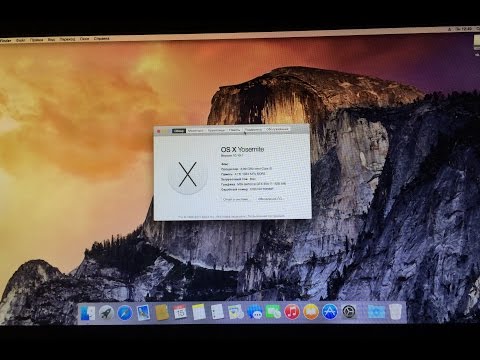
Task: Launch iTunes red music note icon
Action: (292, 312)
